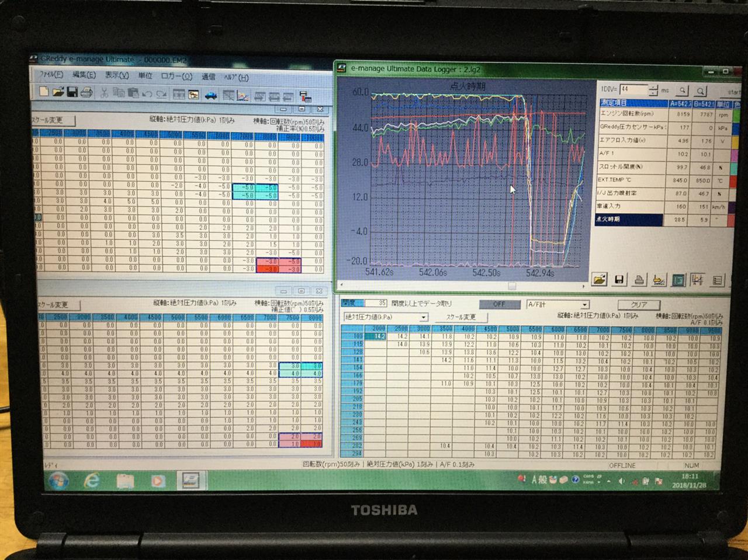Select the I/J出力噴射率 row
Screen dimensions: 748x560
point(666,193)
